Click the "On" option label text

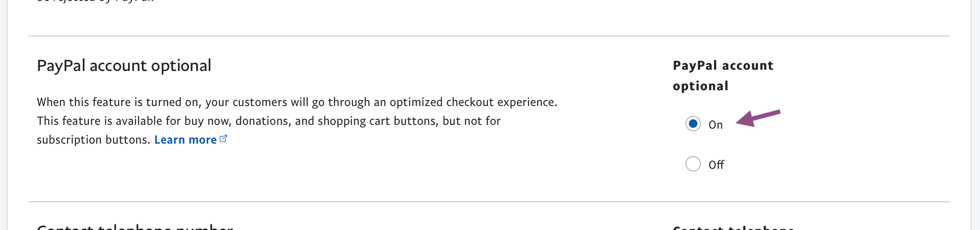coord(715,125)
